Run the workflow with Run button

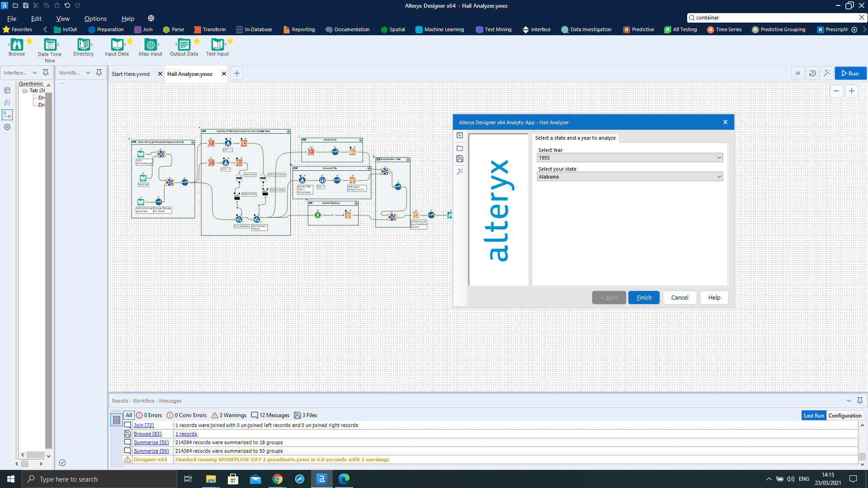pos(850,73)
